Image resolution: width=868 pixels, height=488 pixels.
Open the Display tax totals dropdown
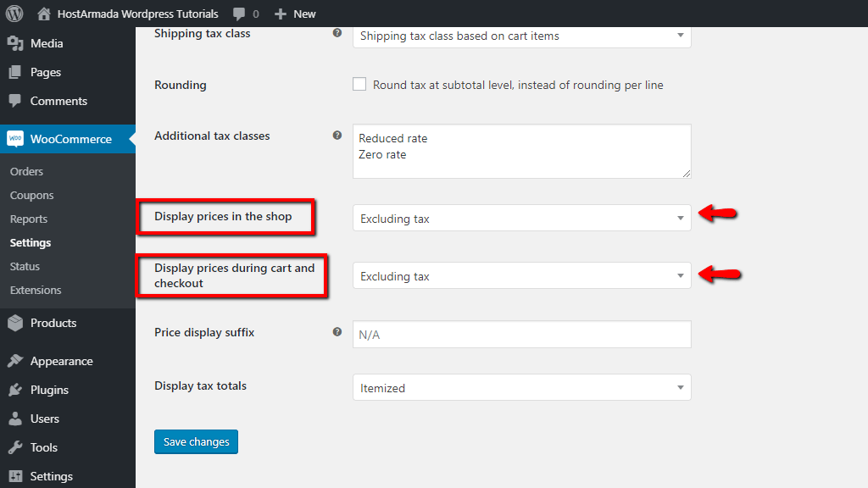click(521, 388)
